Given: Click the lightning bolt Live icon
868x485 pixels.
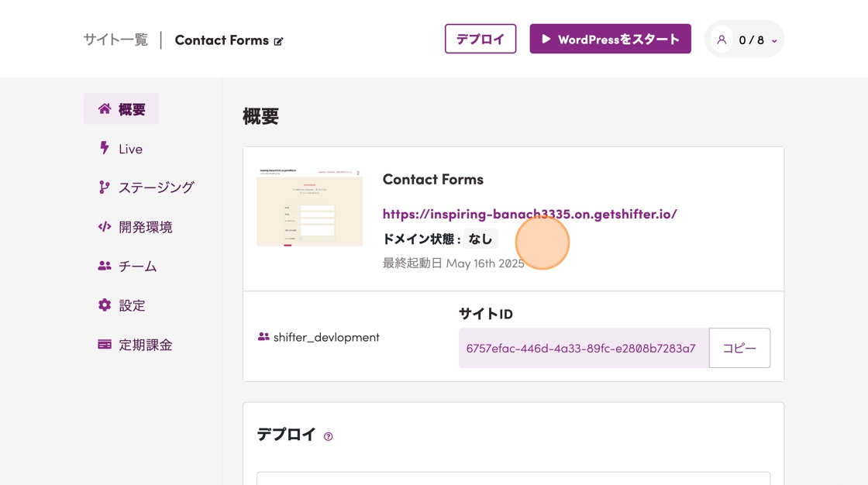Looking at the screenshot, I should 105,148.
